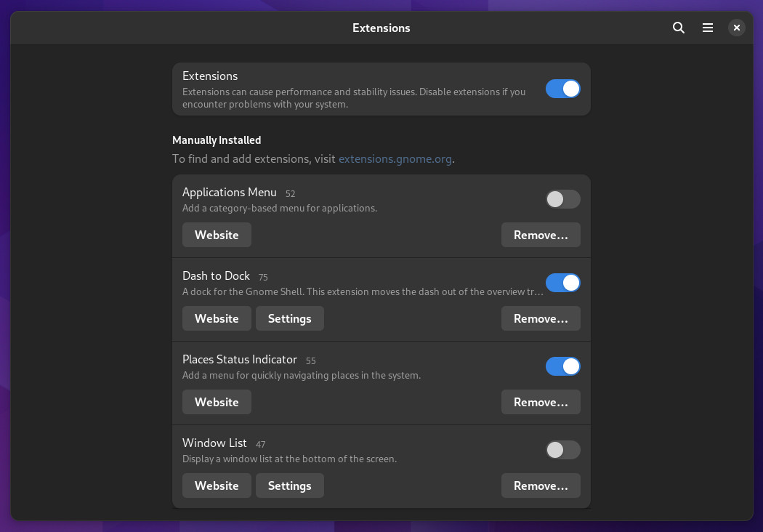This screenshot has width=763, height=532.
Task: Click 'Display a window list' description
Action: tap(289, 459)
